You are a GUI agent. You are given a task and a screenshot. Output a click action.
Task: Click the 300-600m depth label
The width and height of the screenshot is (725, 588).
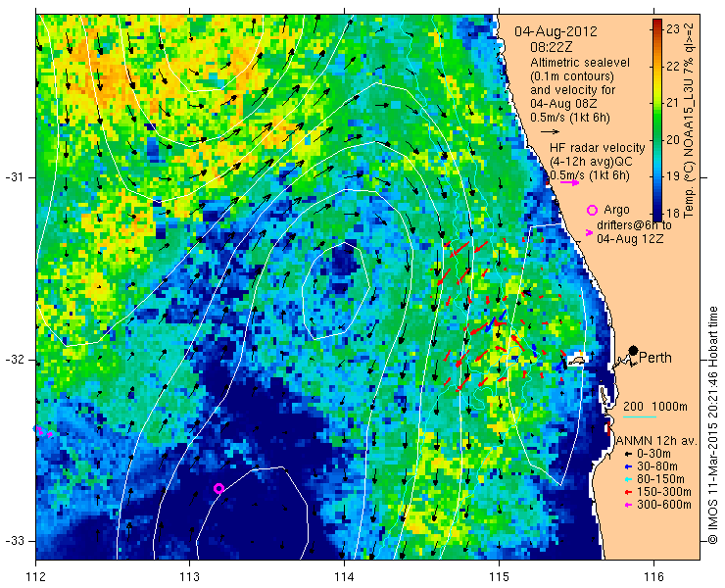[664, 505]
